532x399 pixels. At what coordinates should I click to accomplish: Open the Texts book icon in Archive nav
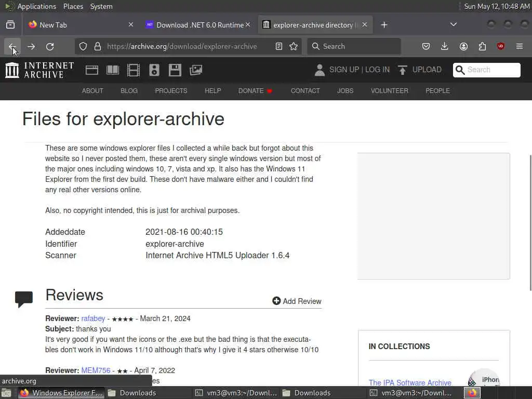pos(113,70)
